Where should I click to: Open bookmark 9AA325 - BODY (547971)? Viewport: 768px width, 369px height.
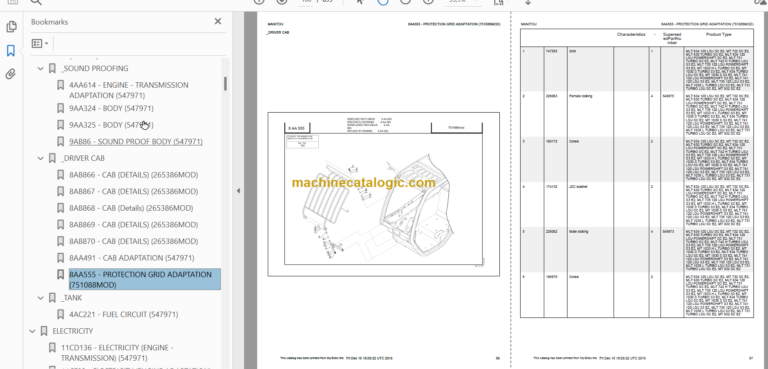[111, 125]
